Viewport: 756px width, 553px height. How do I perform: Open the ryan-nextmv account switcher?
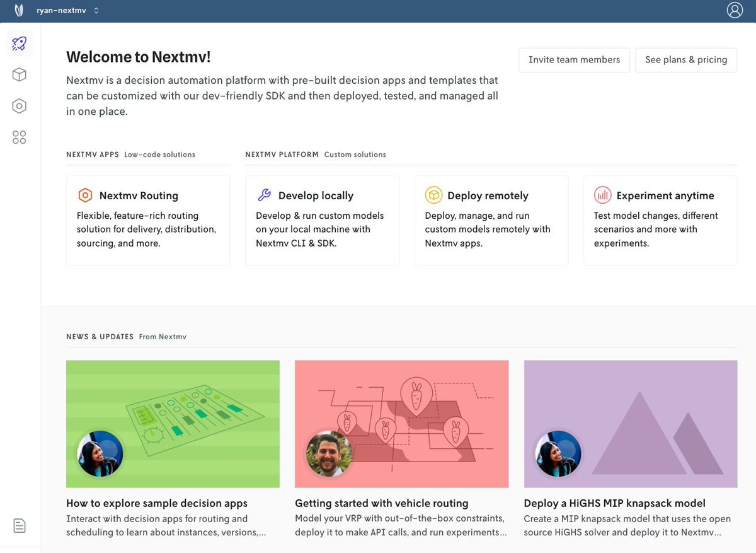pyautogui.click(x=67, y=11)
